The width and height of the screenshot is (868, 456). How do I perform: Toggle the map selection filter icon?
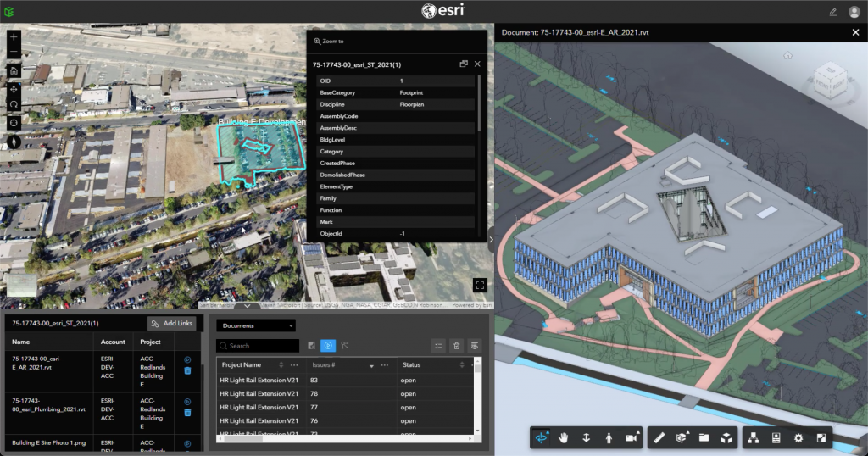click(312, 345)
